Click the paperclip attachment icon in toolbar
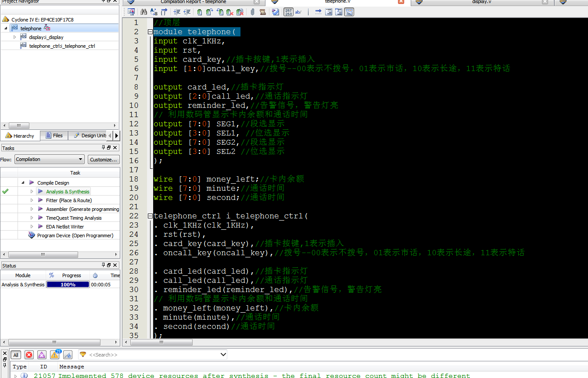The width and height of the screenshot is (588, 378). [x=253, y=12]
